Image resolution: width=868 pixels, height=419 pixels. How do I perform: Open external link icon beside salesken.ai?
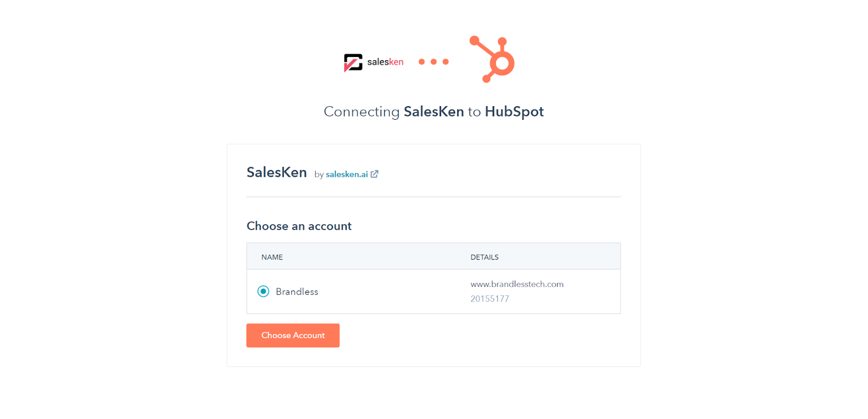click(374, 174)
